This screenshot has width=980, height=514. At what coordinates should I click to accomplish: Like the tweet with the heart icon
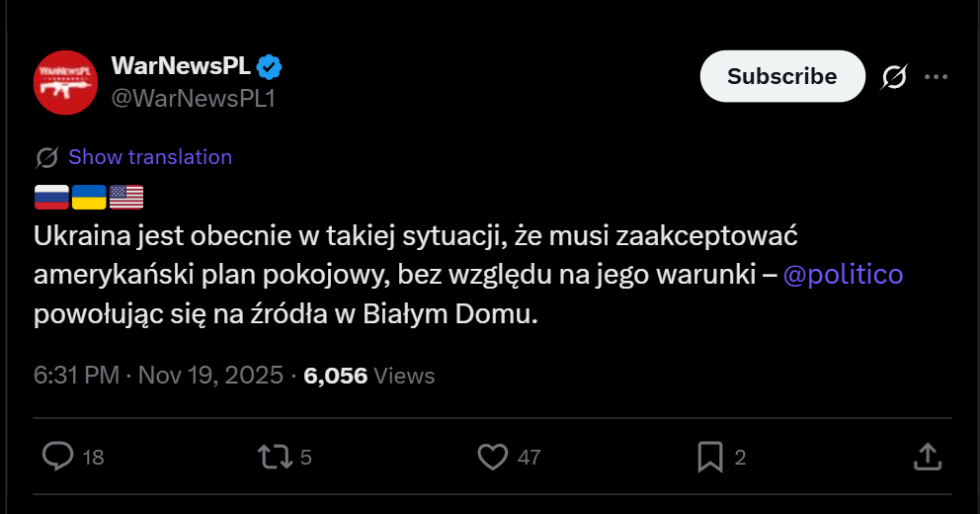tap(492, 456)
